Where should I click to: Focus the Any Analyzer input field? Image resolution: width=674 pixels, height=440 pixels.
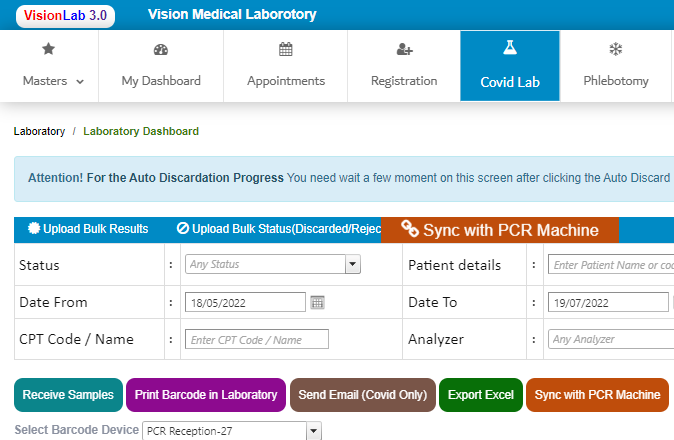610,339
